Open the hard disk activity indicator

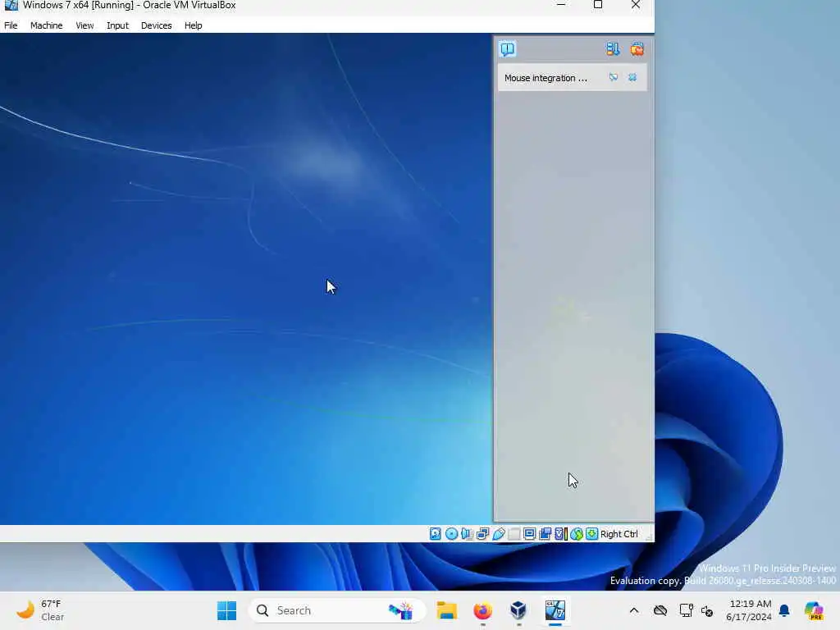click(435, 533)
